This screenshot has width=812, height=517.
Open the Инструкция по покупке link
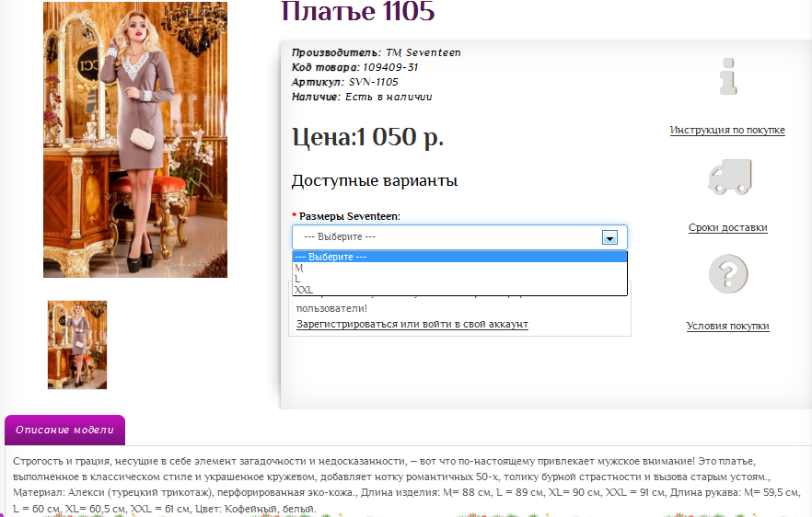(x=727, y=131)
